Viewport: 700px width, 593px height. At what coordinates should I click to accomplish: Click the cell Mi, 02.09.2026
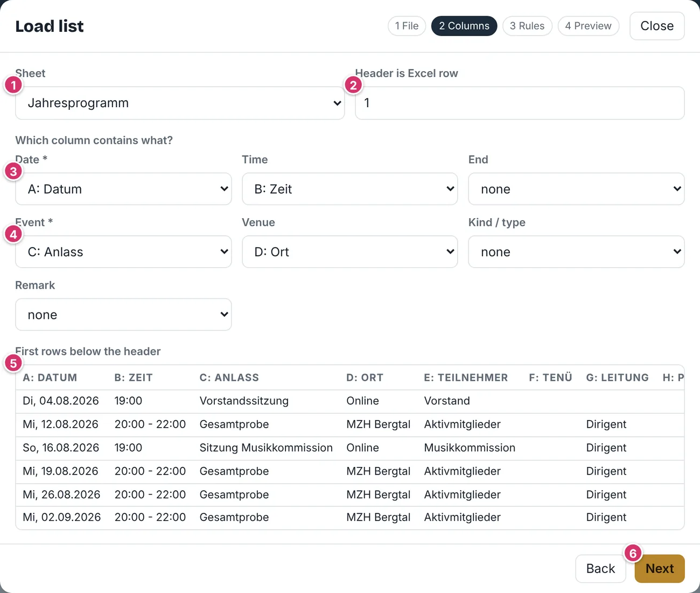(x=61, y=517)
